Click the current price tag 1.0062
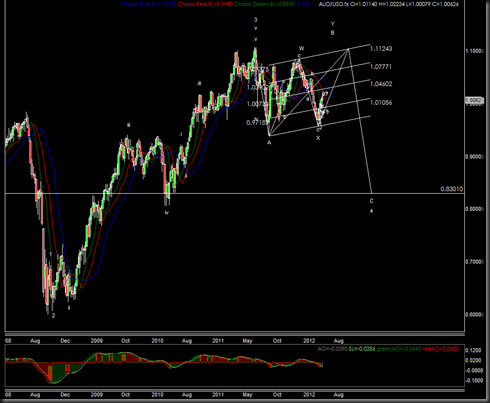This screenshot has height=403, width=490. click(474, 100)
